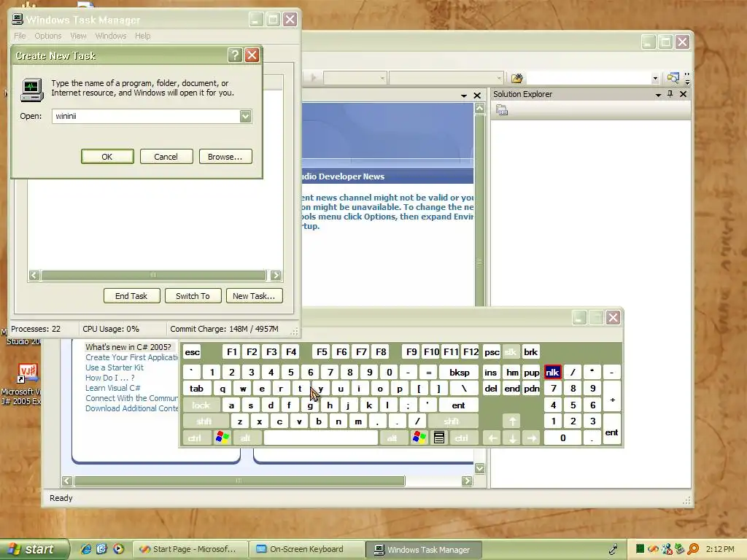
Task: Open Internet Explorer from quick launch
Action: [86, 549]
